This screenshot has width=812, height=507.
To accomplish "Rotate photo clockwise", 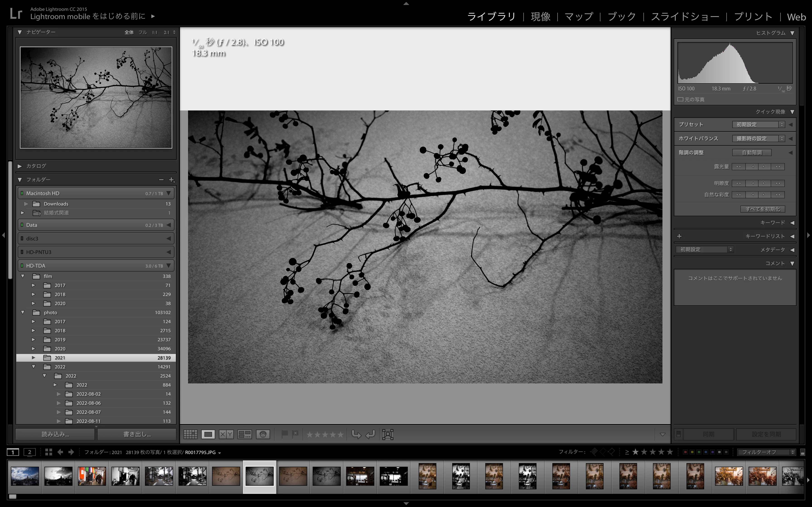I will pyautogui.click(x=370, y=434).
